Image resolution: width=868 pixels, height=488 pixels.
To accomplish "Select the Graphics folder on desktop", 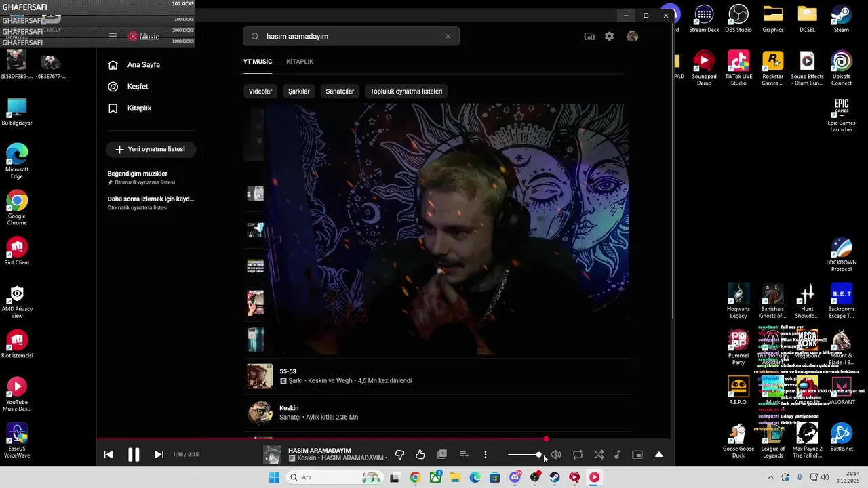I will tap(773, 19).
